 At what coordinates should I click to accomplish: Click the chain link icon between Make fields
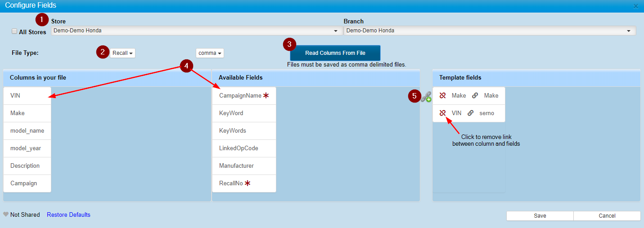(475, 96)
